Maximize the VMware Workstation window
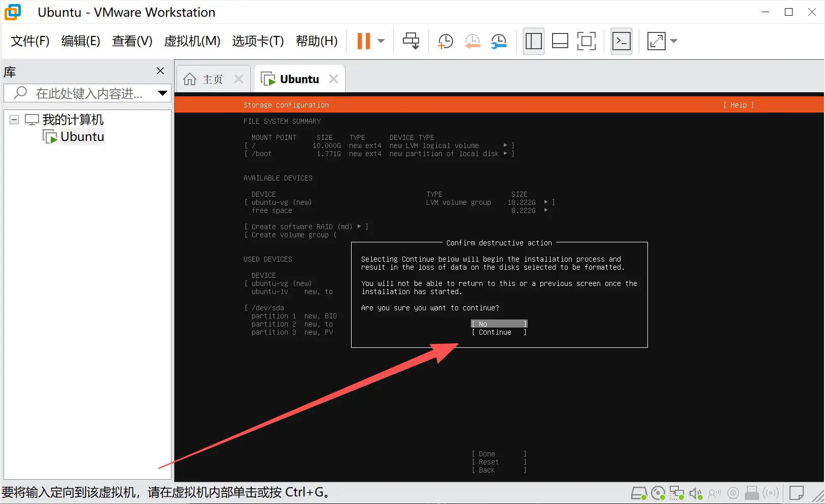The width and height of the screenshot is (825, 504). (788, 12)
